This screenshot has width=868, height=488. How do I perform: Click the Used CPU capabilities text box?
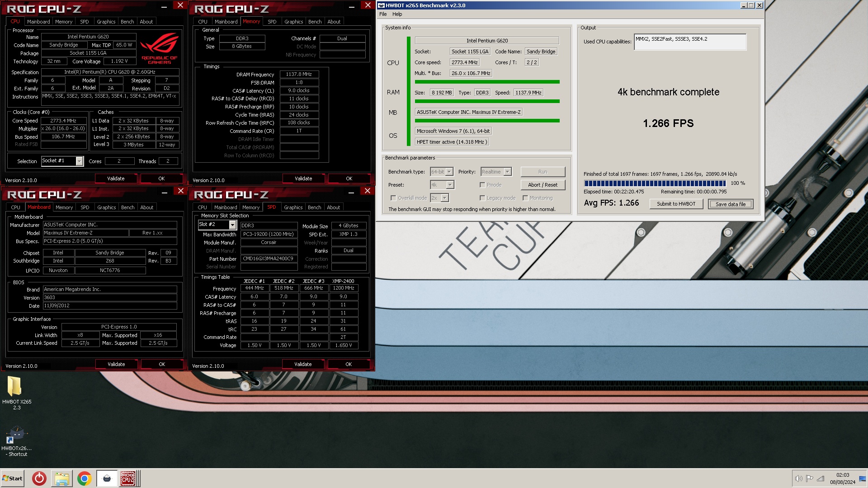690,42
